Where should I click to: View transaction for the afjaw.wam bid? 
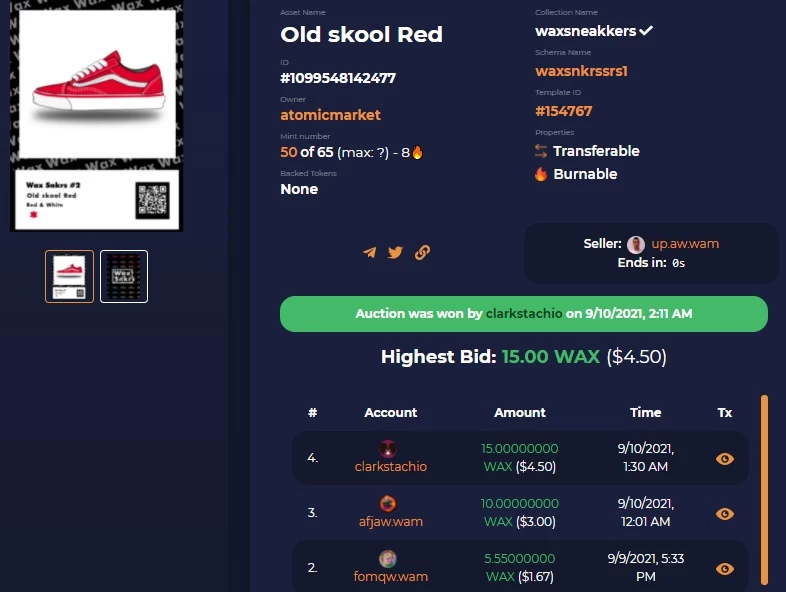coord(725,514)
